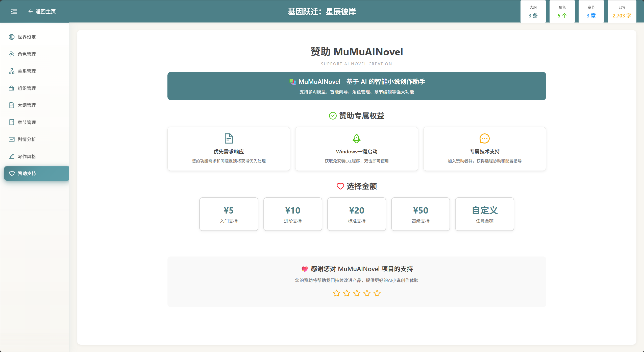Choose 自定义 任意金额 option
Viewport: 644px width, 352px height.
pos(485,214)
